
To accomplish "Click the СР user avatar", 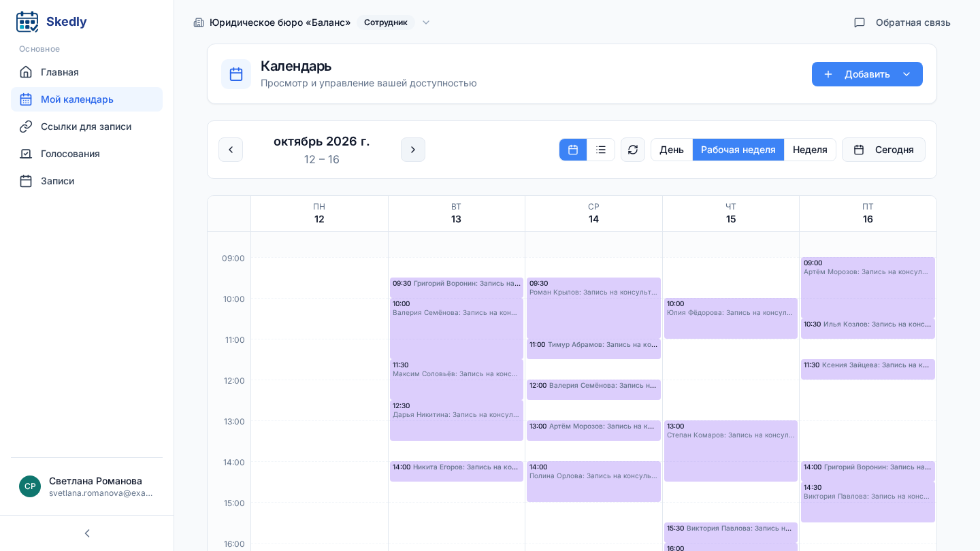I will click(30, 486).
